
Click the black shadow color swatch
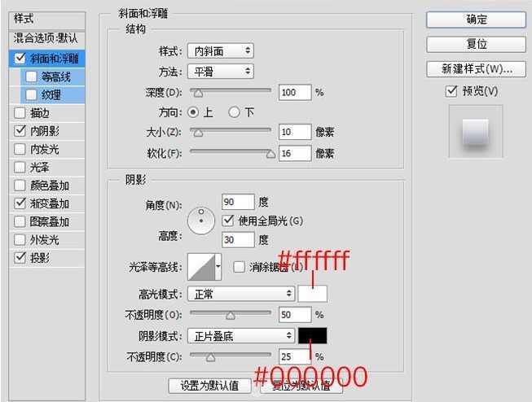pos(313,335)
